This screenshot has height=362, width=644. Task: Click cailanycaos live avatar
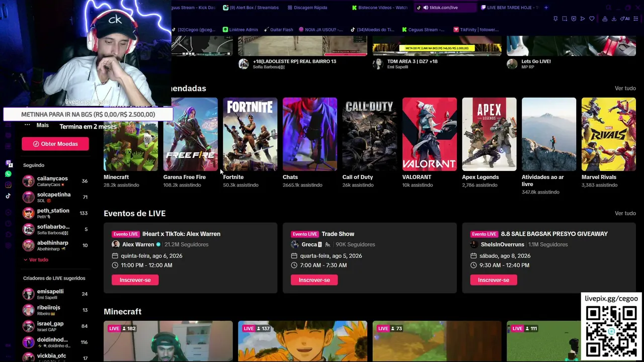point(29,181)
